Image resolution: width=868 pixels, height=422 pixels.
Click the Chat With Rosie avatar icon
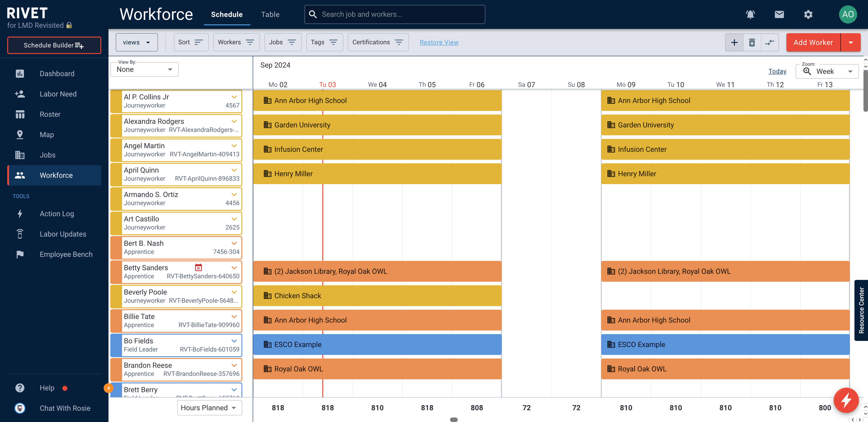click(x=20, y=408)
